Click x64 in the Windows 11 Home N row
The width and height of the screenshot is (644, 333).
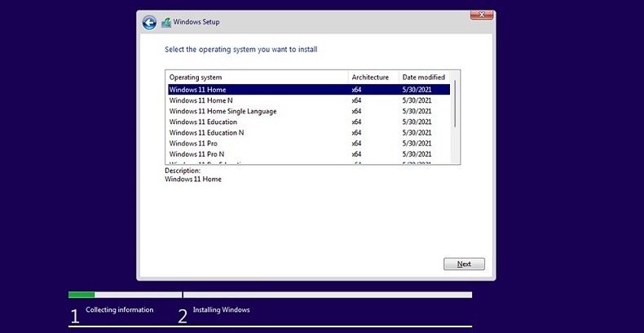point(356,100)
